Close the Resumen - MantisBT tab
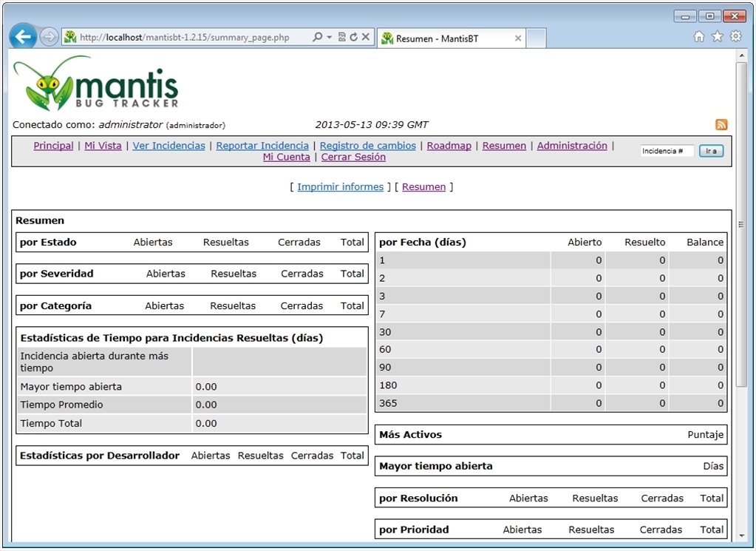This screenshot has height=551, width=756. [518, 38]
